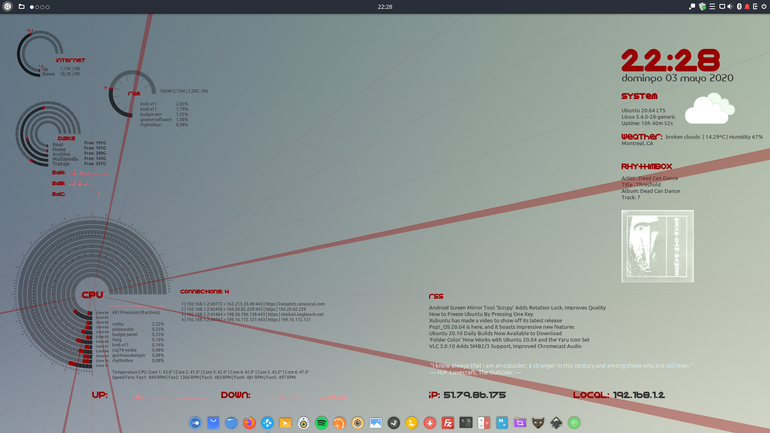
Task: Open the Bluetooth tray indicator
Action: pos(739,6)
